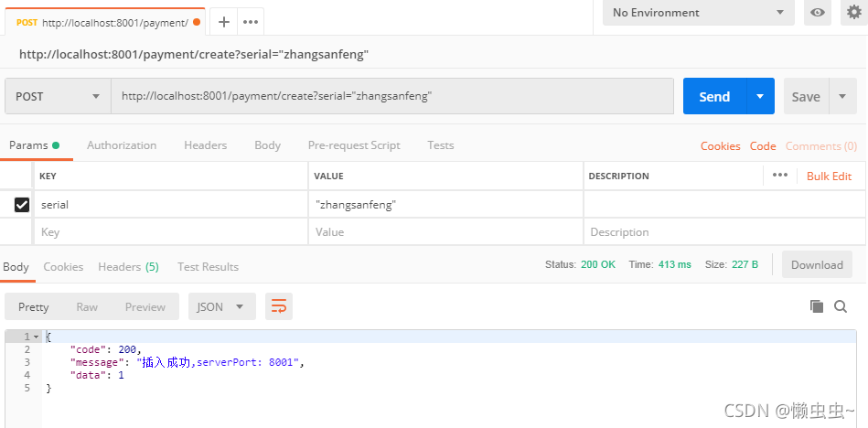The width and height of the screenshot is (868, 428).
Task: Click the Bulk Edit link
Action: (829, 177)
